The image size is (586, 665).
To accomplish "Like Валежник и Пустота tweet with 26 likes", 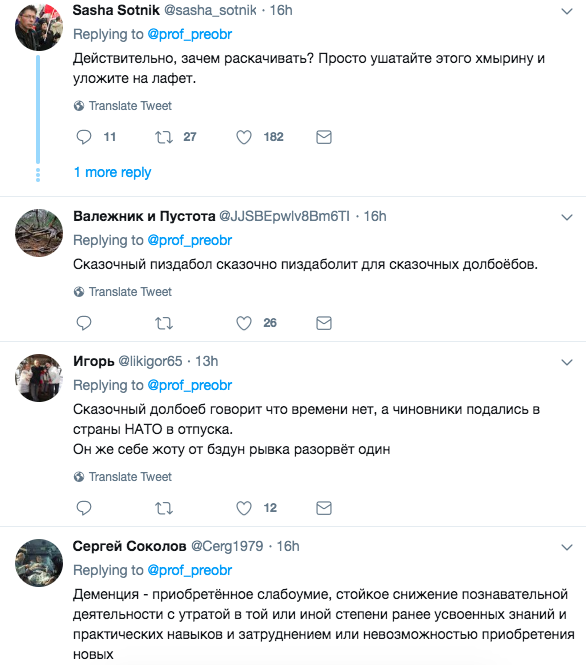I will 244,323.
